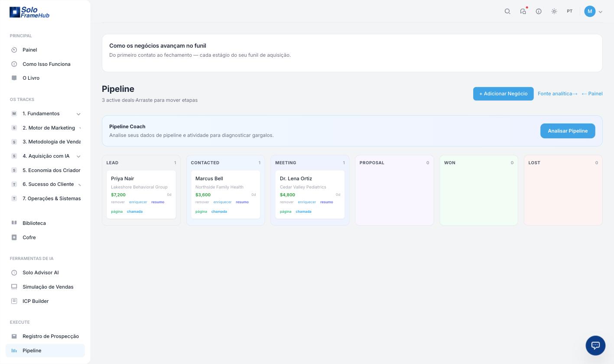This screenshot has height=364, width=614.
Task: Click chamada on Marcus Bell card
Action: [x=219, y=211]
